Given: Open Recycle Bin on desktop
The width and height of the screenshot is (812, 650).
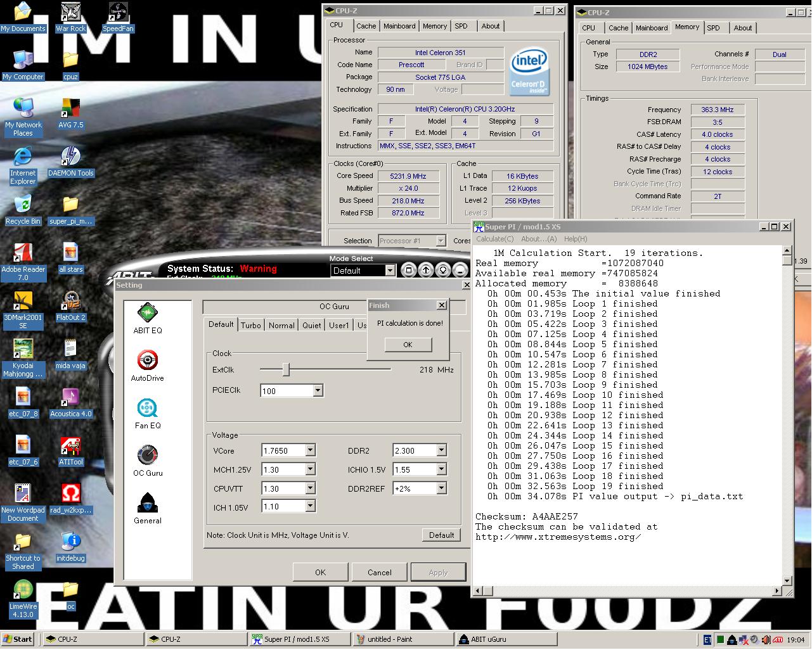Looking at the screenshot, I should [x=23, y=210].
